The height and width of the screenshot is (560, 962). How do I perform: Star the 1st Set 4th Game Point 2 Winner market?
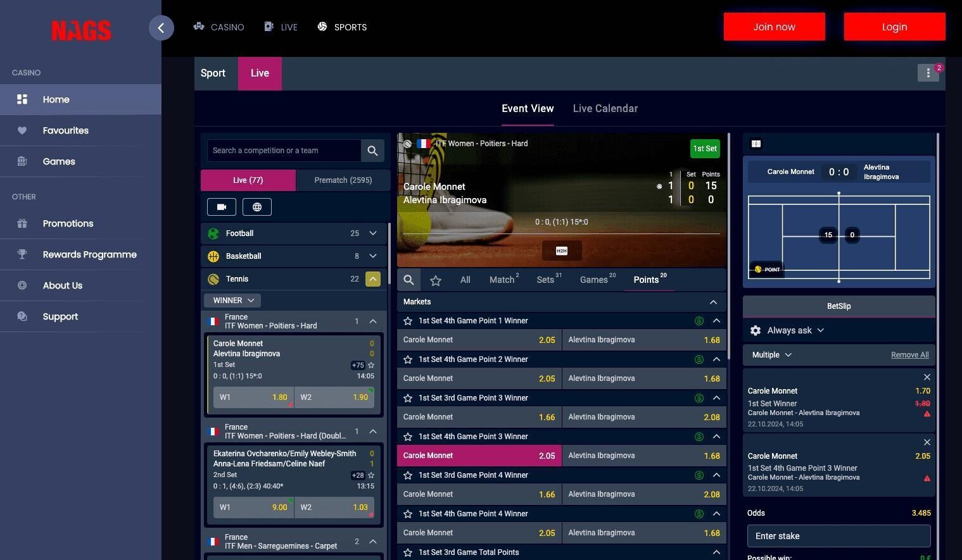point(408,359)
